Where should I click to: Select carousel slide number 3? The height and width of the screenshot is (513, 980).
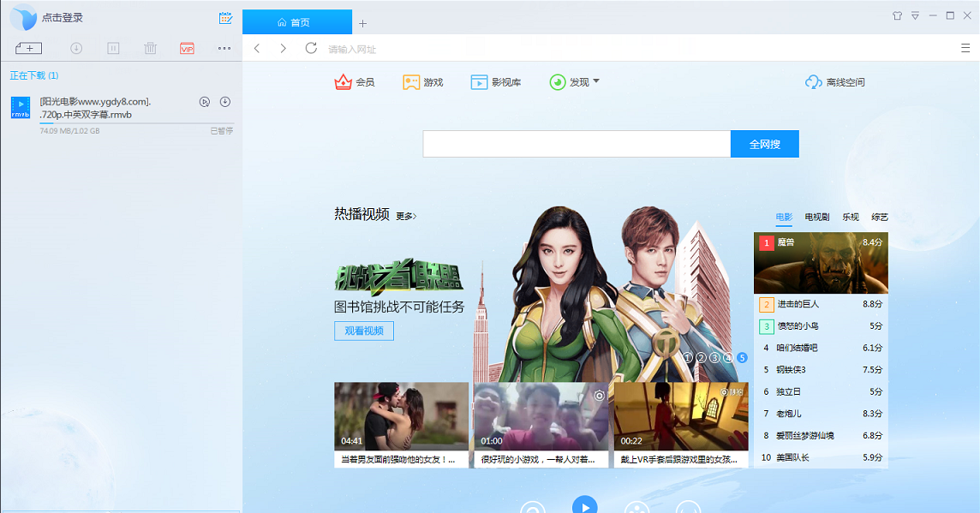(x=716, y=358)
